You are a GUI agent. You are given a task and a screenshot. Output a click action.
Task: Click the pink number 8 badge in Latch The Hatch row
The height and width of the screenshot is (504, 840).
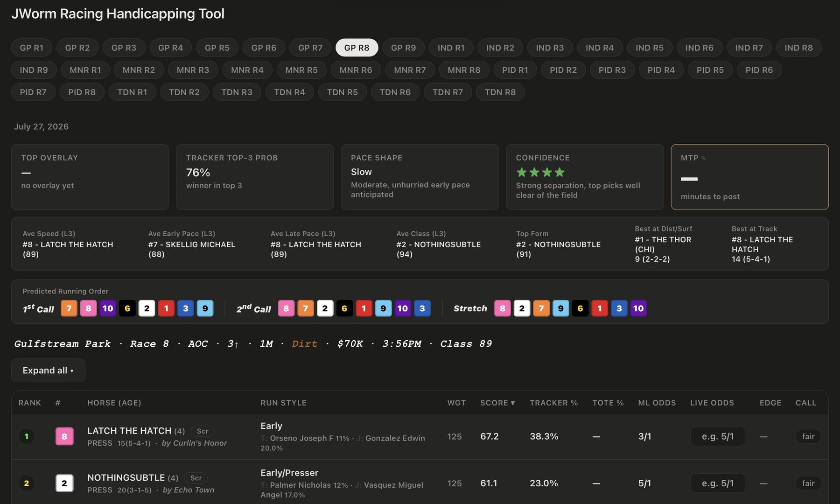click(64, 436)
